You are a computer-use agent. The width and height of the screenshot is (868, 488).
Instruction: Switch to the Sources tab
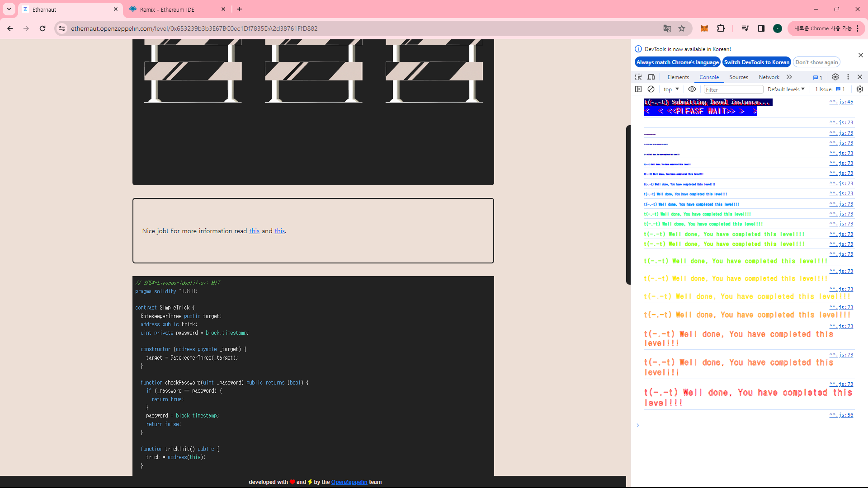[738, 77]
